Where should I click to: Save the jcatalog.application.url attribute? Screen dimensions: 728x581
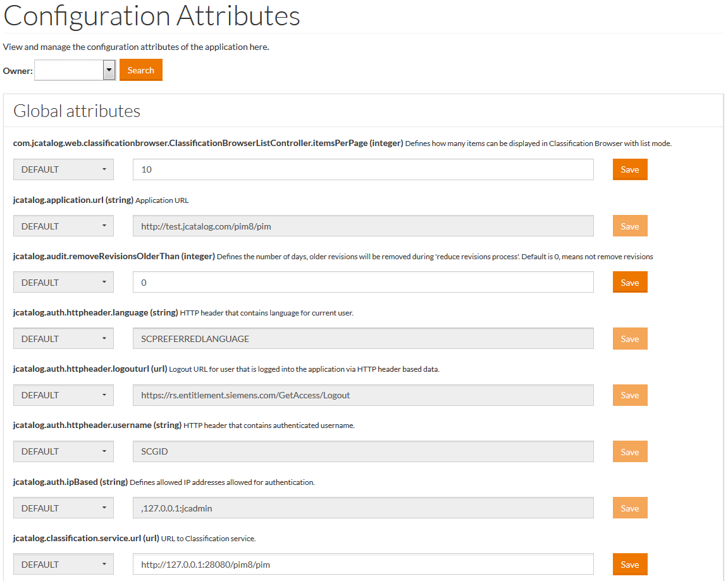(629, 226)
